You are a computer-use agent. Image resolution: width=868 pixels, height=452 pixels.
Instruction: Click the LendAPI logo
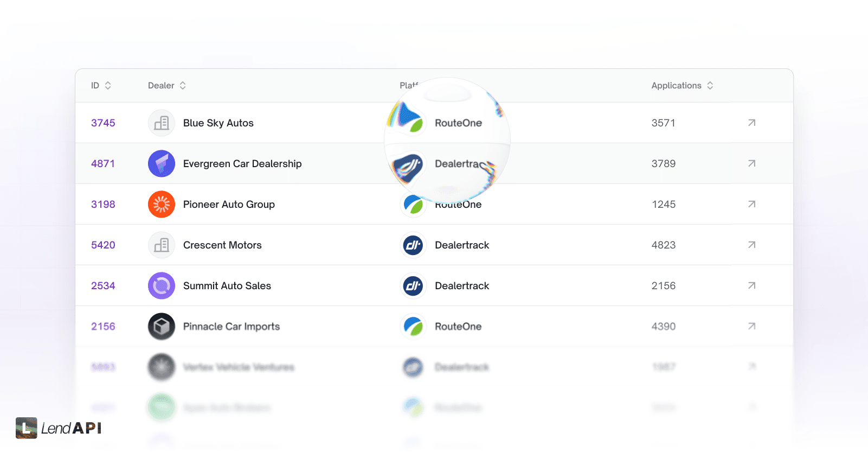(59, 428)
